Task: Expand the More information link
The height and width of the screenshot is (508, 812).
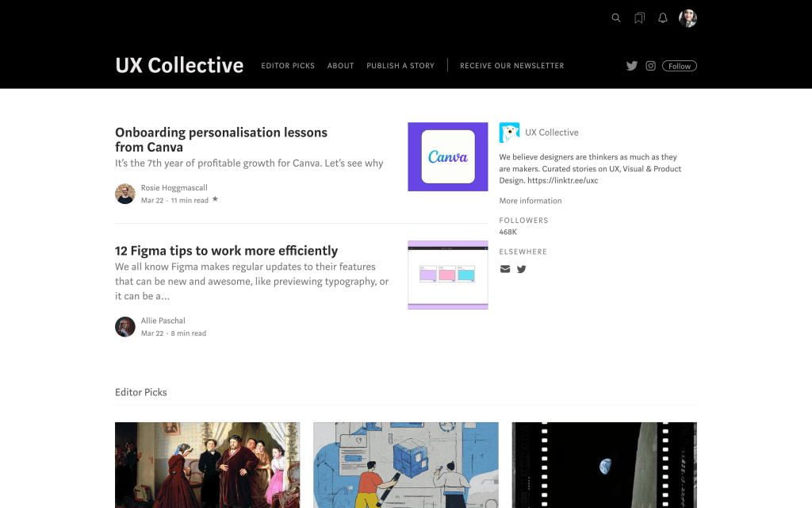Action: pyautogui.click(x=530, y=201)
